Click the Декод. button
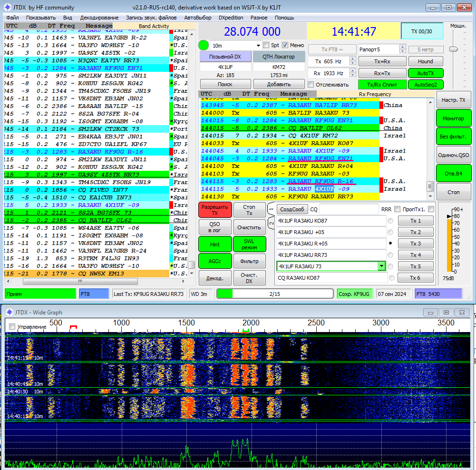476x470 pixels. pos(214,278)
